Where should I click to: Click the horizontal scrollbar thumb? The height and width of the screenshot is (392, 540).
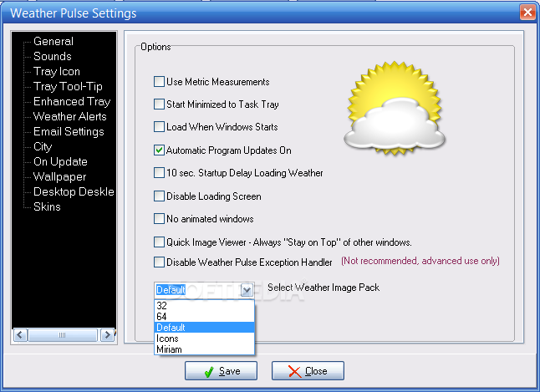[63, 335]
